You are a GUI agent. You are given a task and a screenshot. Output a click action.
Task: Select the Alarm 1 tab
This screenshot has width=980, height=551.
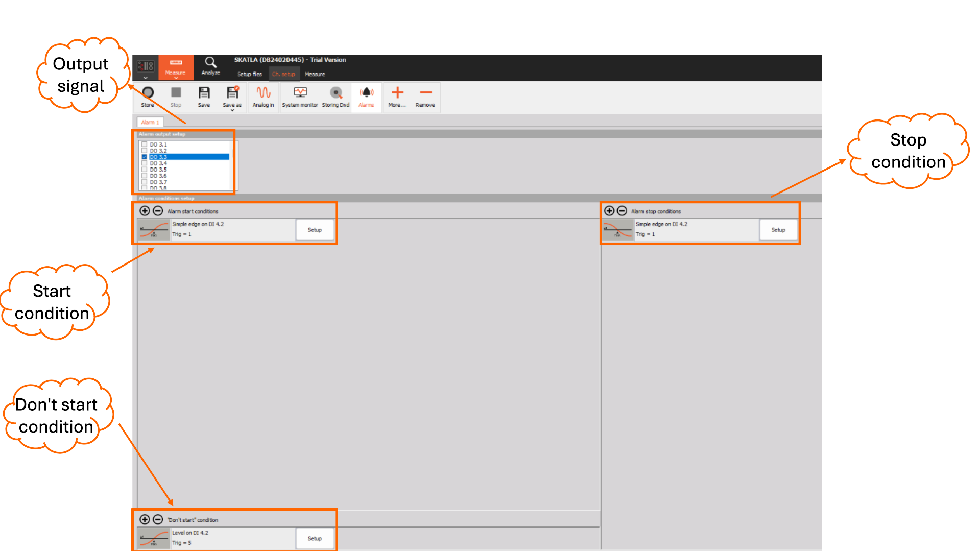pyautogui.click(x=150, y=122)
